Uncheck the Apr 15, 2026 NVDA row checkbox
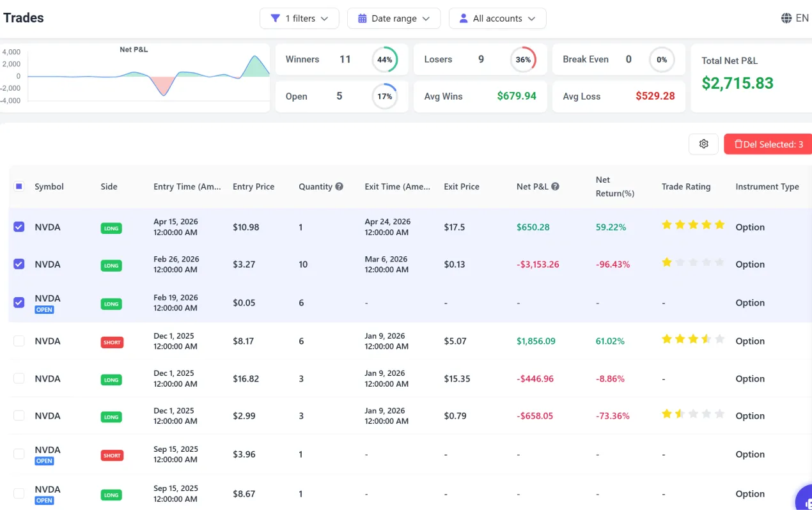Viewport: 812px width, 510px height. tap(19, 227)
